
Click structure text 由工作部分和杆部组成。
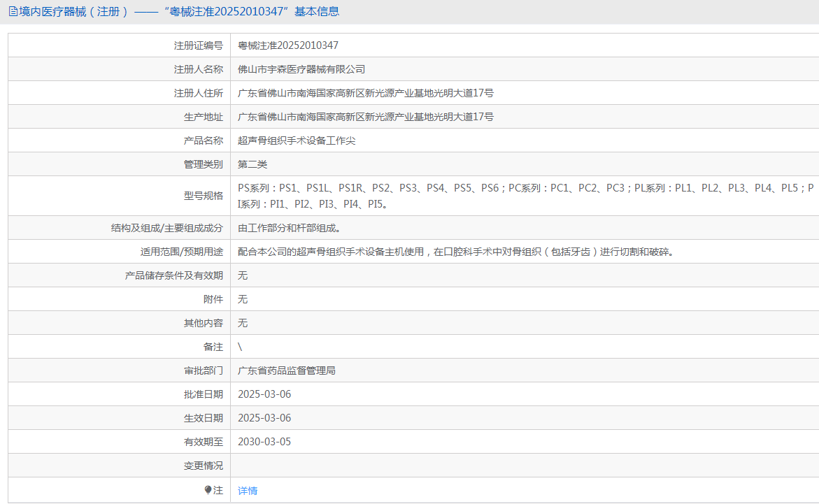tap(290, 228)
